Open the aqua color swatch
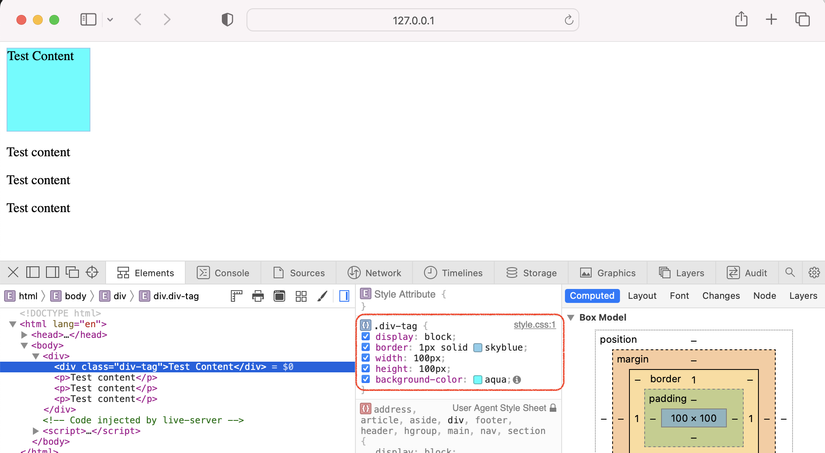 tap(478, 379)
